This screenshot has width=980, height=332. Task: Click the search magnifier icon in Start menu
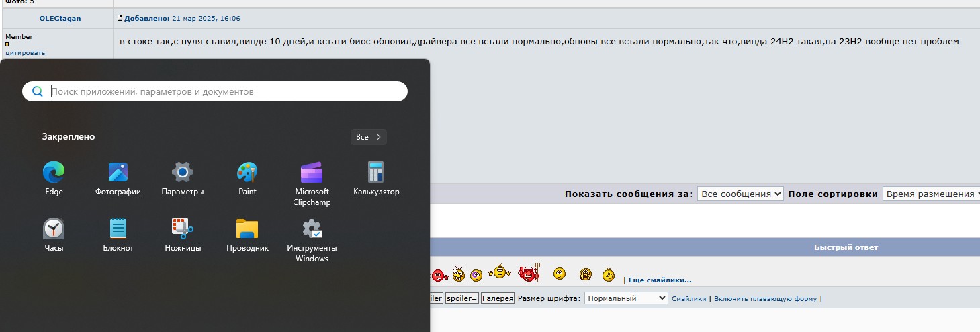click(38, 91)
